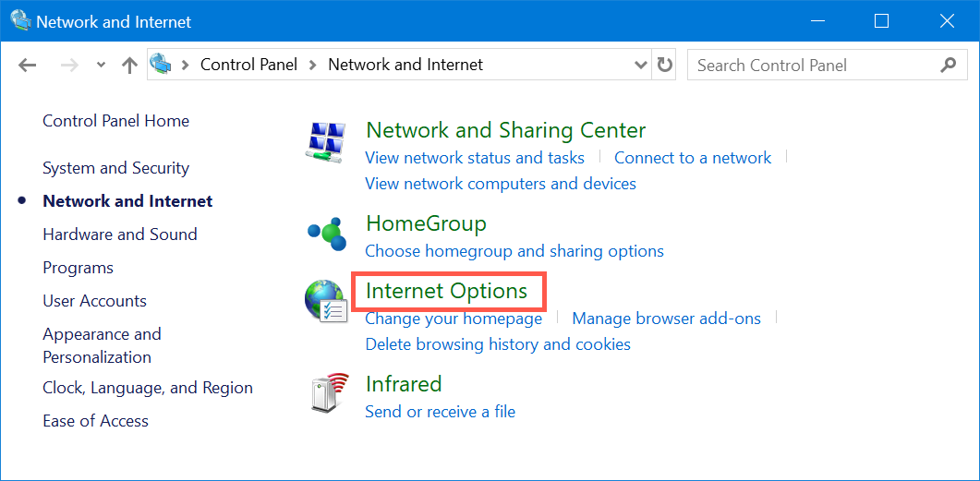
Task: Click the Internet Options globe icon
Action: pyautogui.click(x=326, y=302)
